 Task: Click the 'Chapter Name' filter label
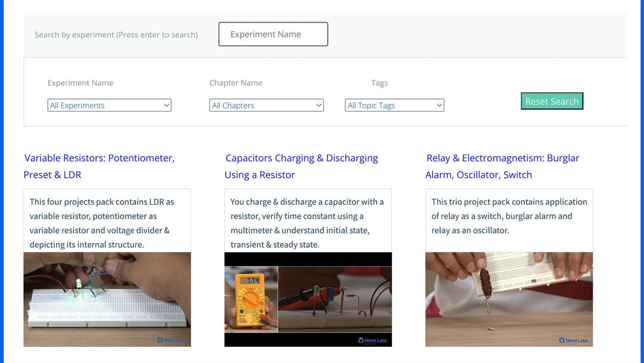point(236,83)
